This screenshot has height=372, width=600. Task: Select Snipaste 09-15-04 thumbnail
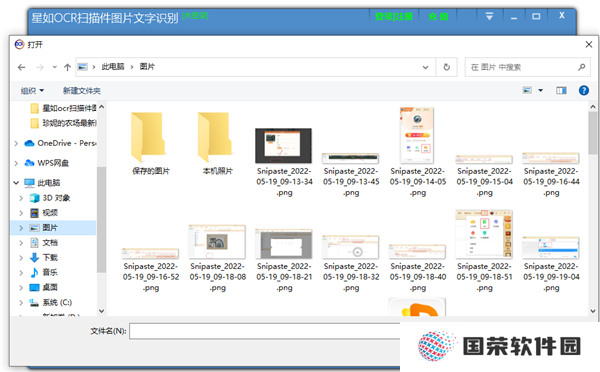point(484,159)
